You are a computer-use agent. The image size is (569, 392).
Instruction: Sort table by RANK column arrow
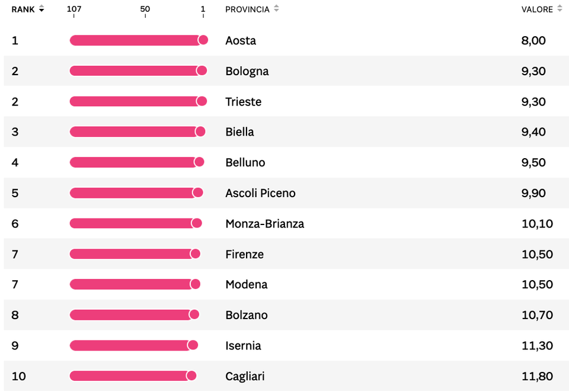tap(41, 9)
